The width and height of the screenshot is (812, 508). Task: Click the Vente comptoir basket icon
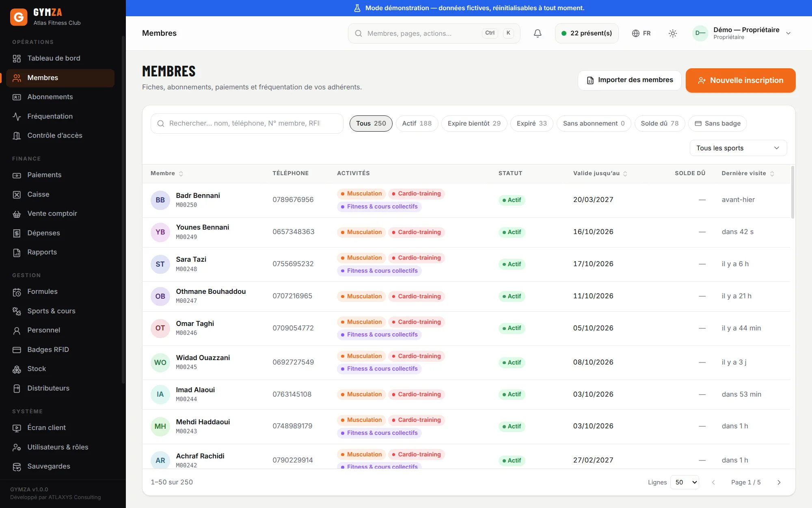(x=17, y=214)
